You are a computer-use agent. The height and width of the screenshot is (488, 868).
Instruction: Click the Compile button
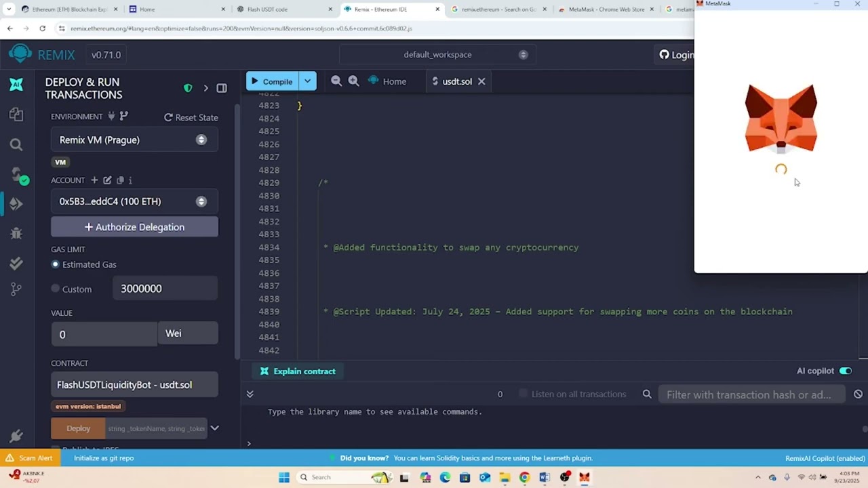click(272, 81)
